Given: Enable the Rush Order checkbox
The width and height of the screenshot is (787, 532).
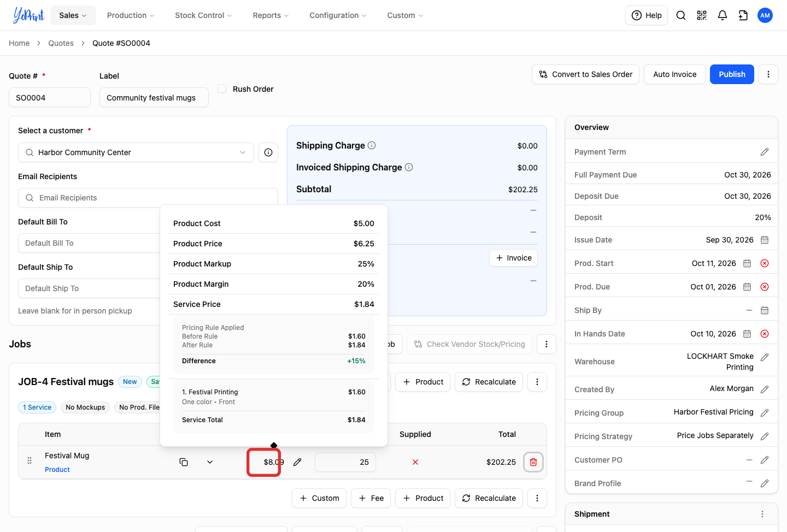Looking at the screenshot, I should 222,88.
